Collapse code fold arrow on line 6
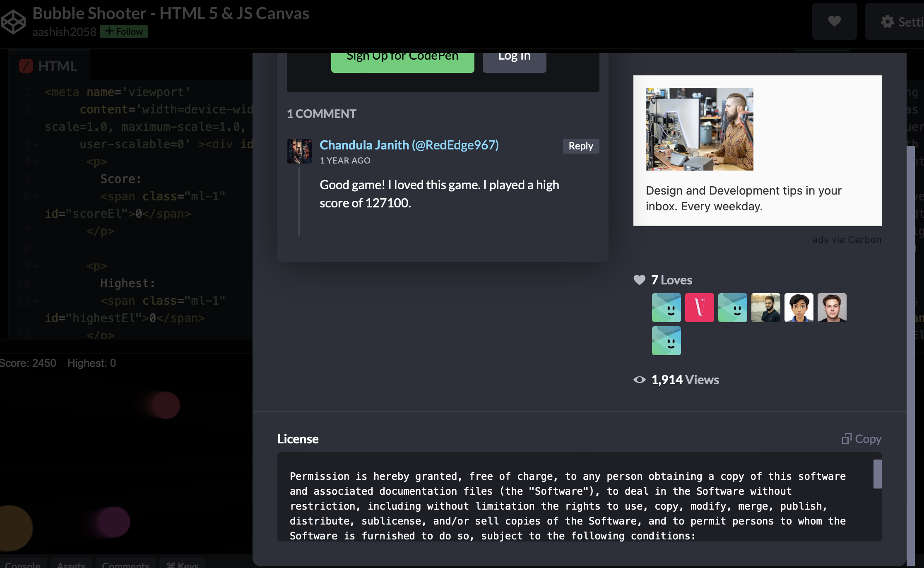Viewport: 924px width, 568px height. 37,197
